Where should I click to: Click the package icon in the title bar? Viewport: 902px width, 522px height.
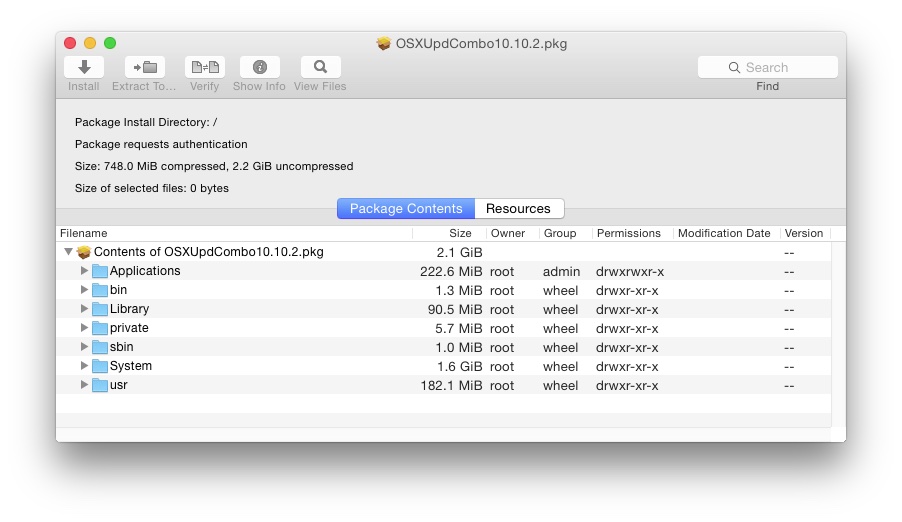pyautogui.click(x=384, y=44)
